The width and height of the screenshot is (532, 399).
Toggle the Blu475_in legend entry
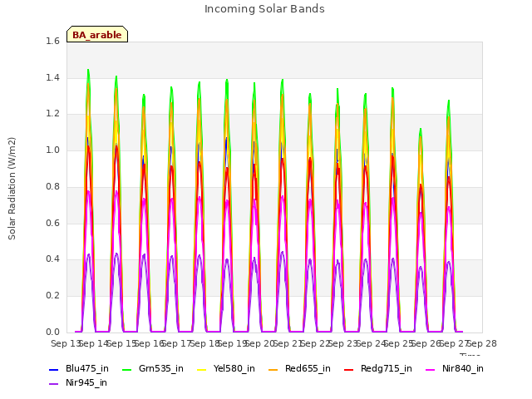tap(79, 368)
